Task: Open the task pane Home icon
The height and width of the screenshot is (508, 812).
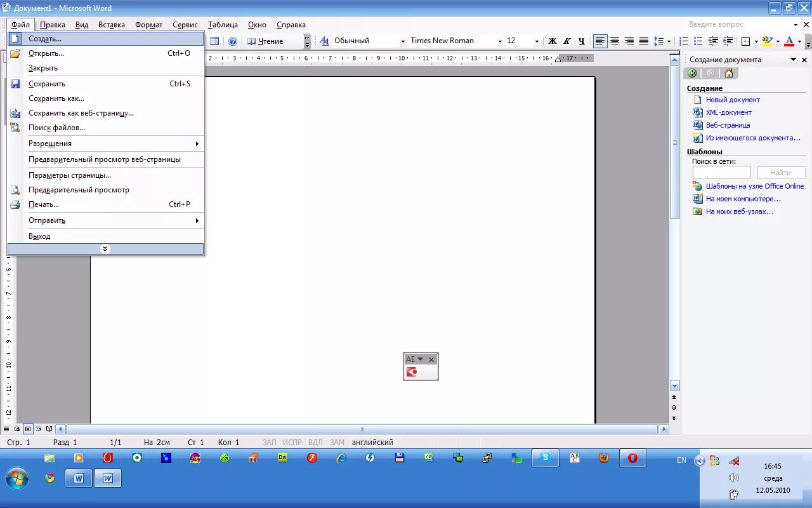Action: click(728, 73)
